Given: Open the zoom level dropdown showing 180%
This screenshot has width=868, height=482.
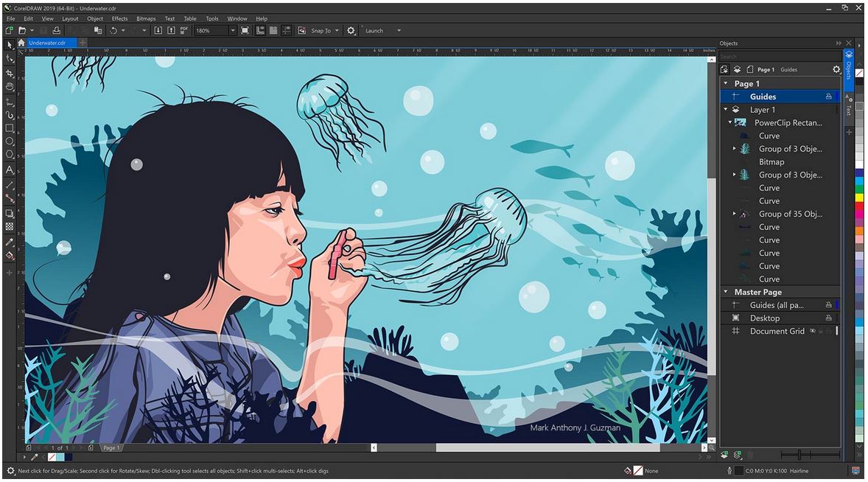Looking at the screenshot, I should pos(234,30).
